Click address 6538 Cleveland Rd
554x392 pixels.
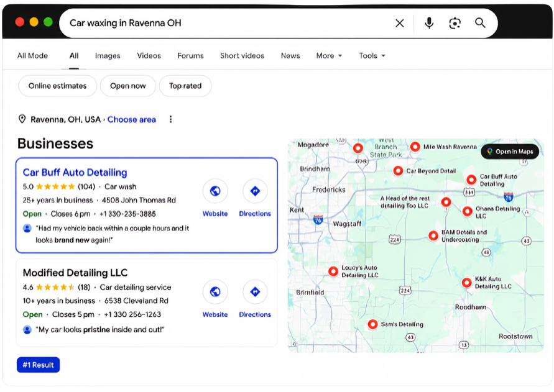136,301
